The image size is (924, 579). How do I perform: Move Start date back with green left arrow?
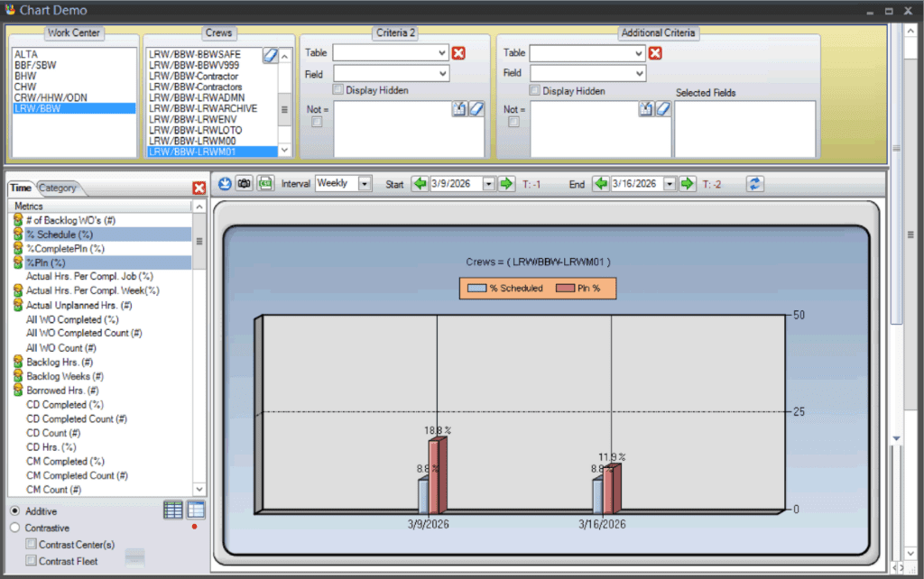coord(420,184)
